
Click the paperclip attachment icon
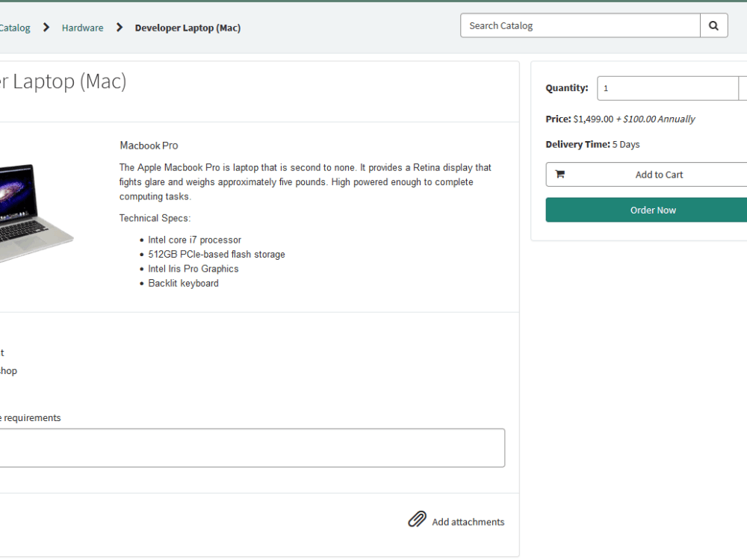418,520
